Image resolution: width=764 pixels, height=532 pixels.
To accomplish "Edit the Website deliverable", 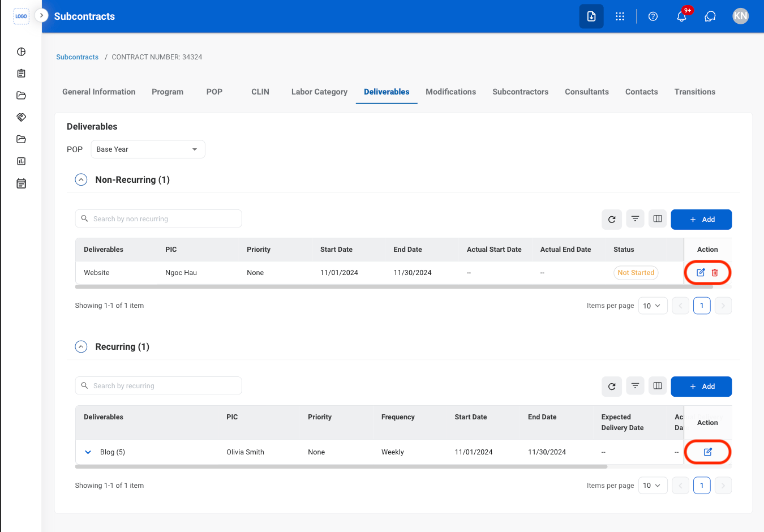I will [701, 273].
